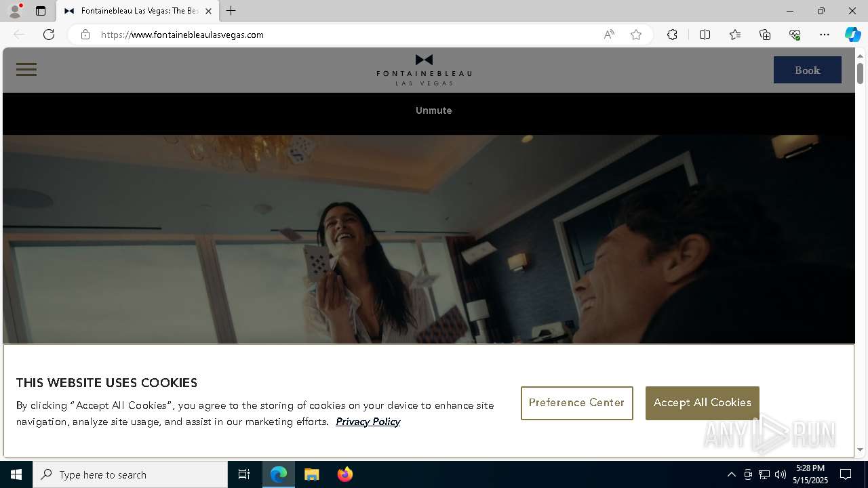Open Collections icon

click(765, 35)
